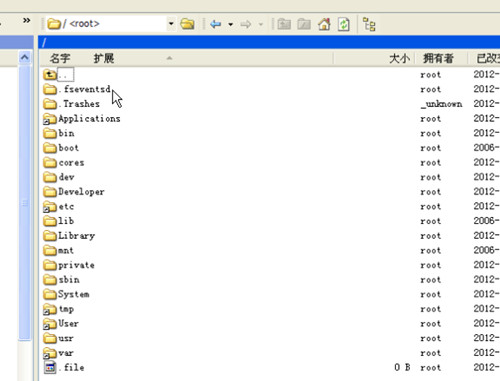Expand the hidden toolbar chevron
The height and width of the screenshot is (381, 500).
[x=26, y=21]
